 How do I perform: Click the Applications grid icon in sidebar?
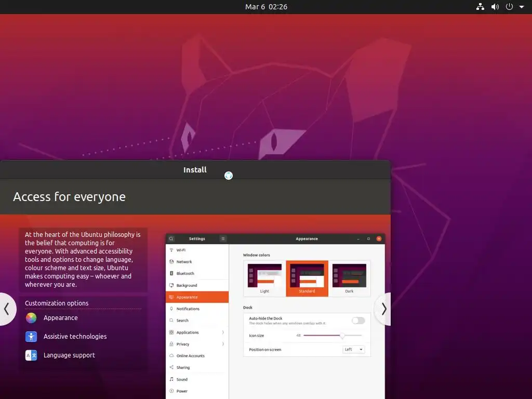coord(171,332)
